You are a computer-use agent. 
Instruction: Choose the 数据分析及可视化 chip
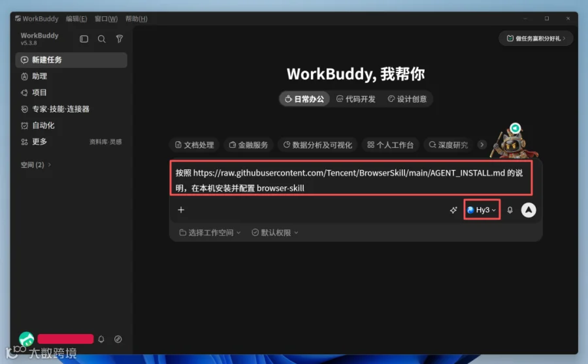(318, 145)
